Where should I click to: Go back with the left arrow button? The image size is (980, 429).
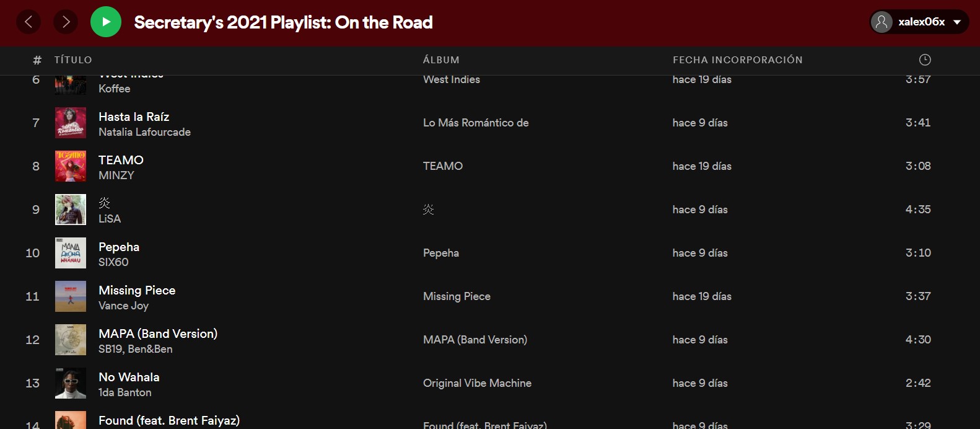28,22
